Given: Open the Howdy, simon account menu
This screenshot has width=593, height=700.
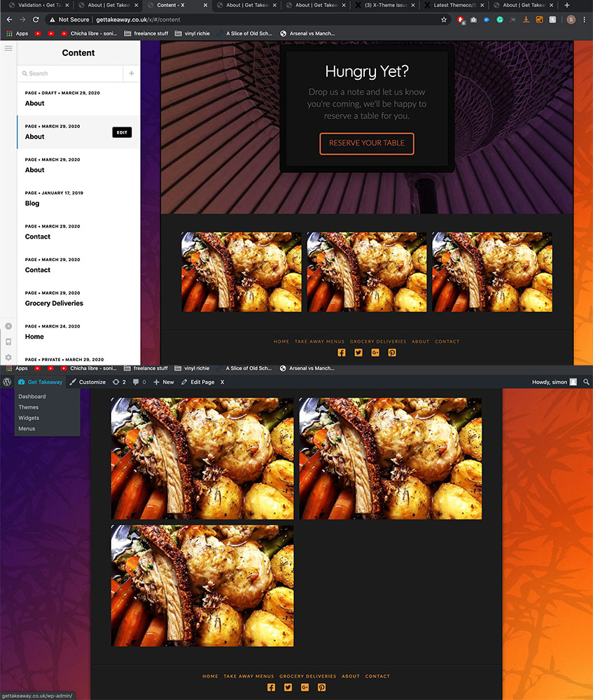Looking at the screenshot, I should [x=554, y=382].
